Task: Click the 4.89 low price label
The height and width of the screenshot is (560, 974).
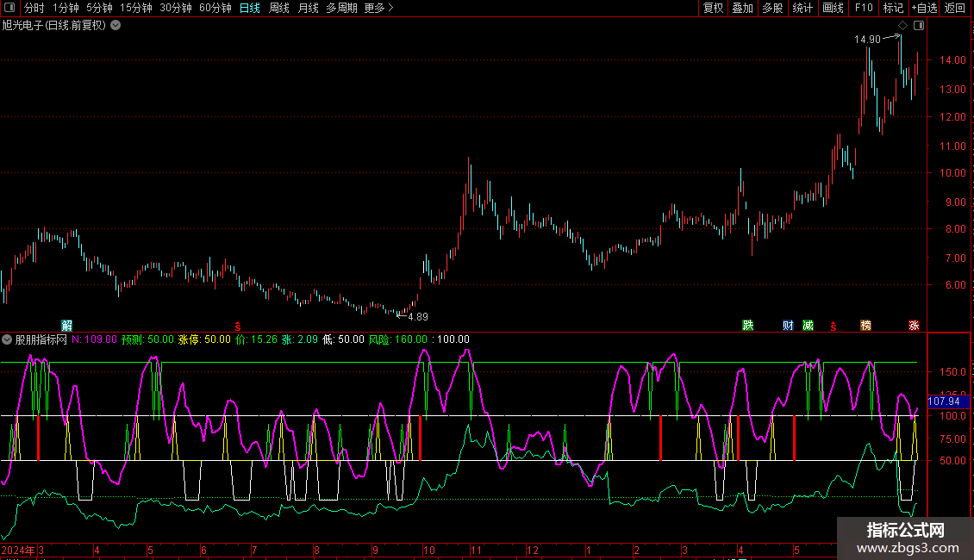Action: click(x=418, y=317)
